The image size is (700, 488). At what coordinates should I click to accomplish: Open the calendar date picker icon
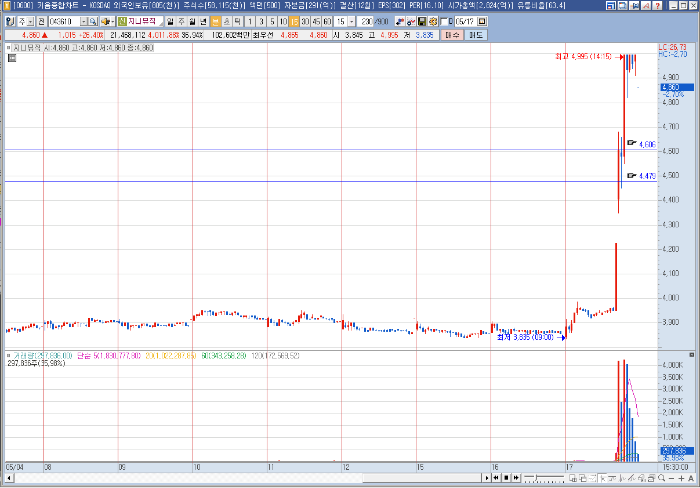tap(482, 21)
